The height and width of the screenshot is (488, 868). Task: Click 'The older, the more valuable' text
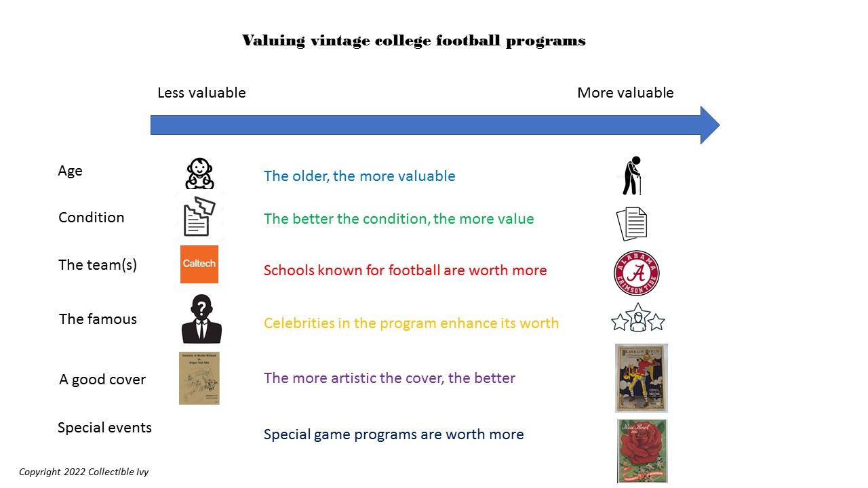click(359, 176)
